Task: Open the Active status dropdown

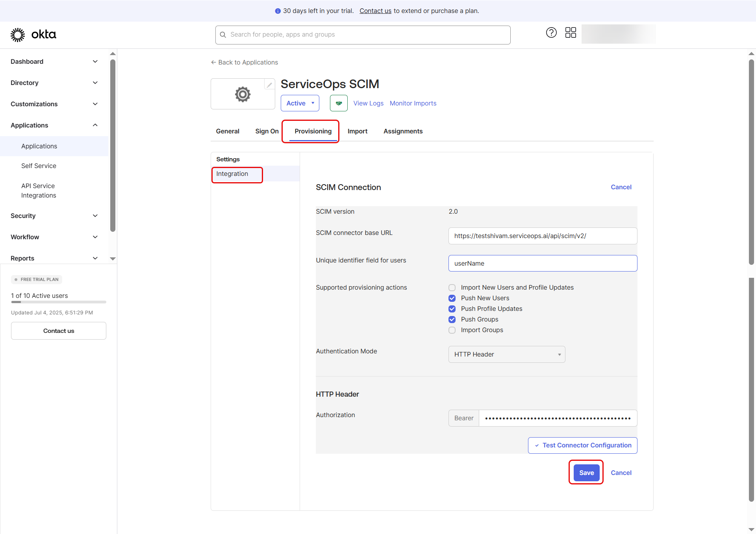Action: pos(300,103)
